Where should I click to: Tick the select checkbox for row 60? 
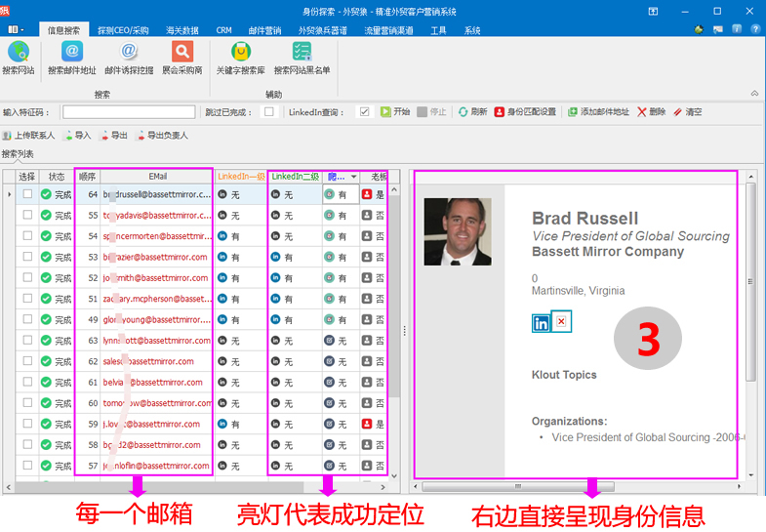[27, 402]
